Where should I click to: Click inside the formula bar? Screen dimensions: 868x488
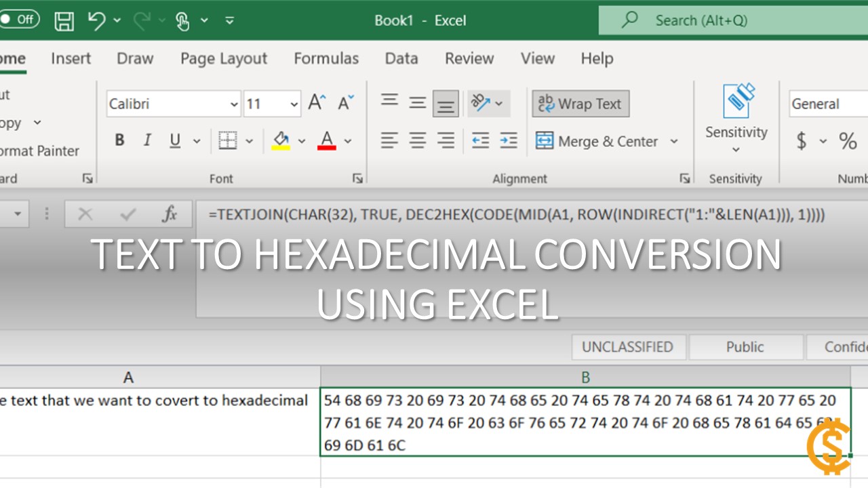click(x=475, y=214)
